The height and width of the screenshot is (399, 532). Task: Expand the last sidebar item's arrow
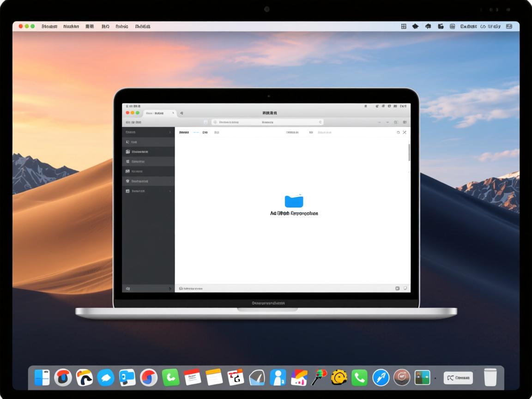click(x=170, y=191)
